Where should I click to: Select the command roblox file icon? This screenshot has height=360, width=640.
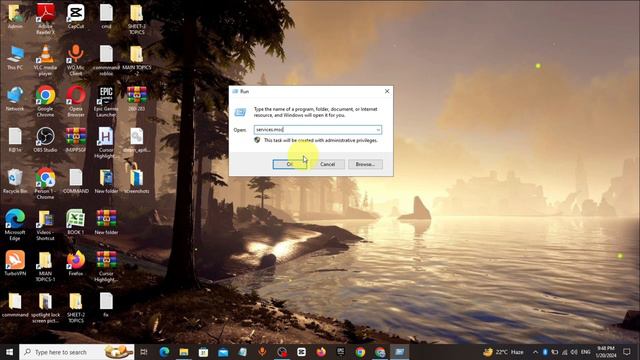click(106, 60)
